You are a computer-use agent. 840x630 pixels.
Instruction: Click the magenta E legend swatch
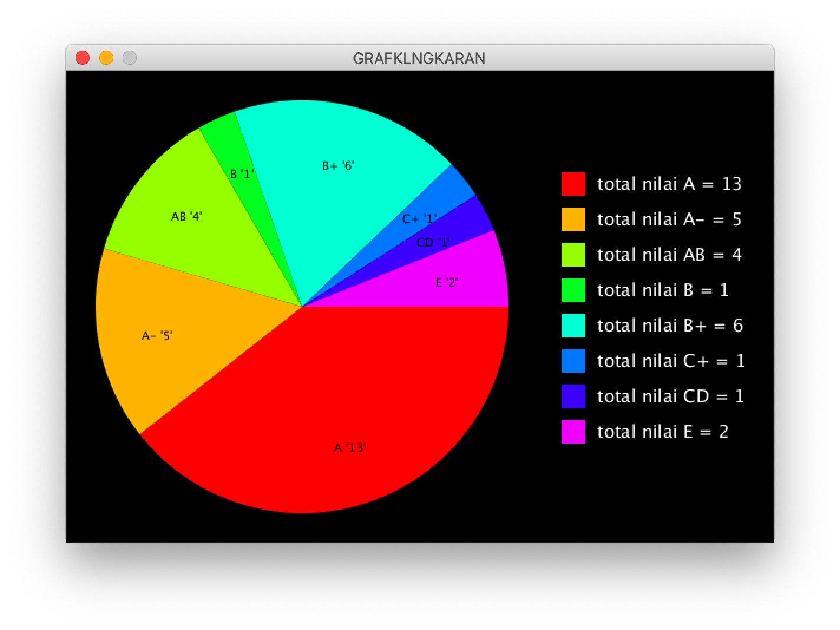tap(573, 432)
